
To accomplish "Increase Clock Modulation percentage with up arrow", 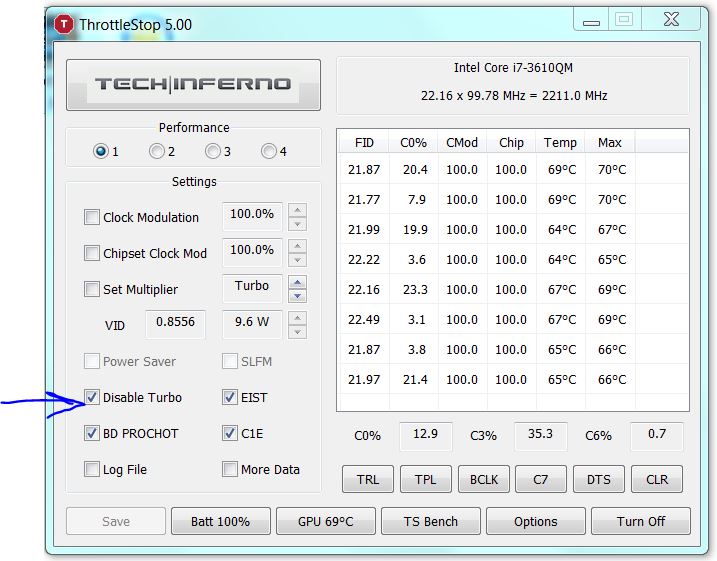I will [297, 210].
